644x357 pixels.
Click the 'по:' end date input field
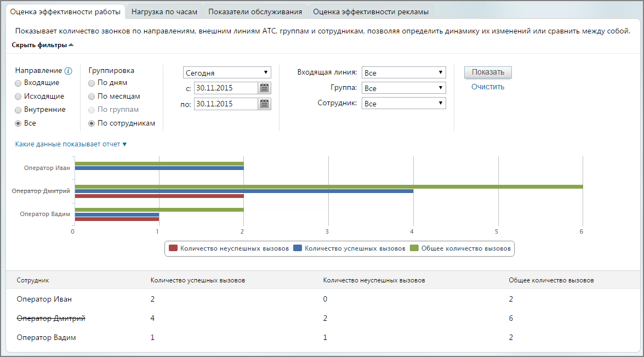pyautogui.click(x=226, y=104)
